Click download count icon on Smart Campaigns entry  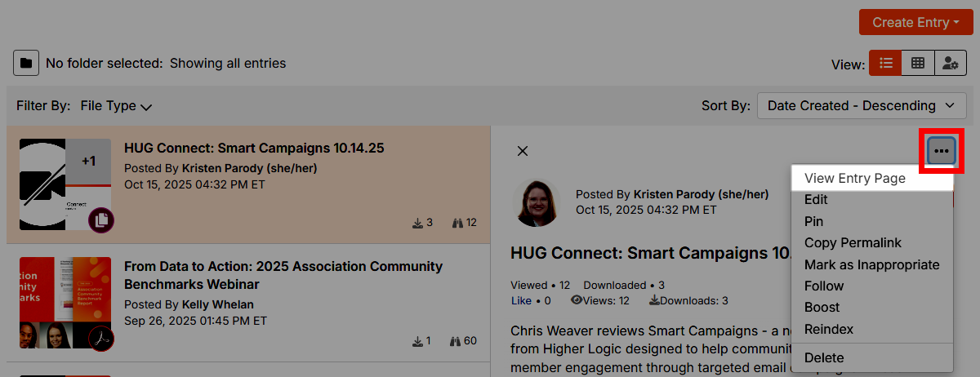(x=417, y=223)
